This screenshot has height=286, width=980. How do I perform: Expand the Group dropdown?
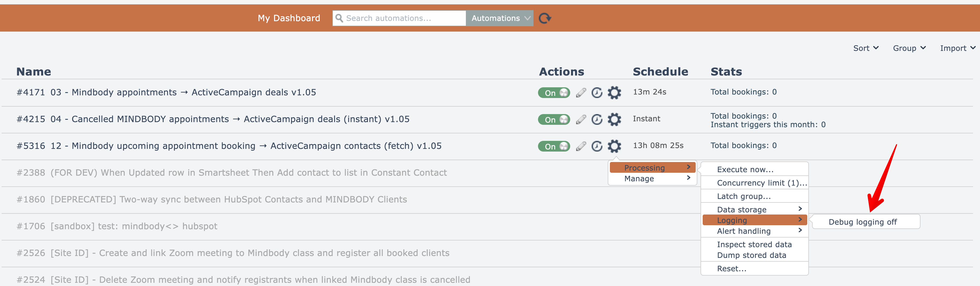click(909, 48)
